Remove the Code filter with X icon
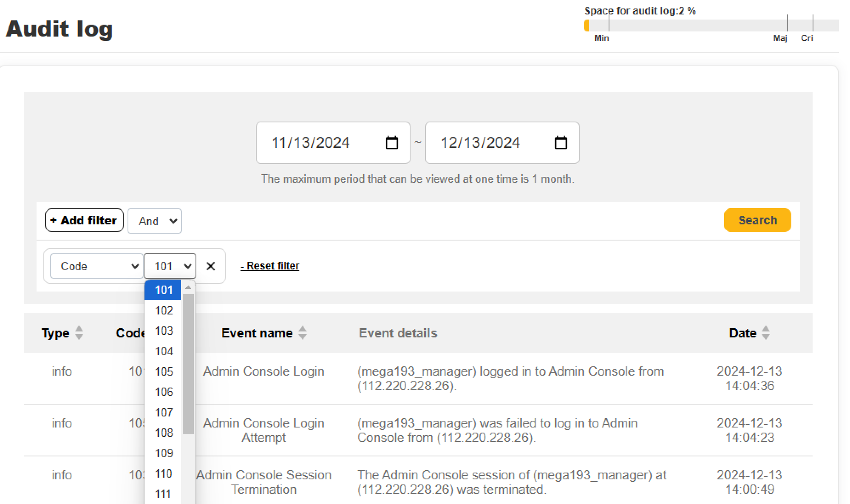 tap(211, 266)
